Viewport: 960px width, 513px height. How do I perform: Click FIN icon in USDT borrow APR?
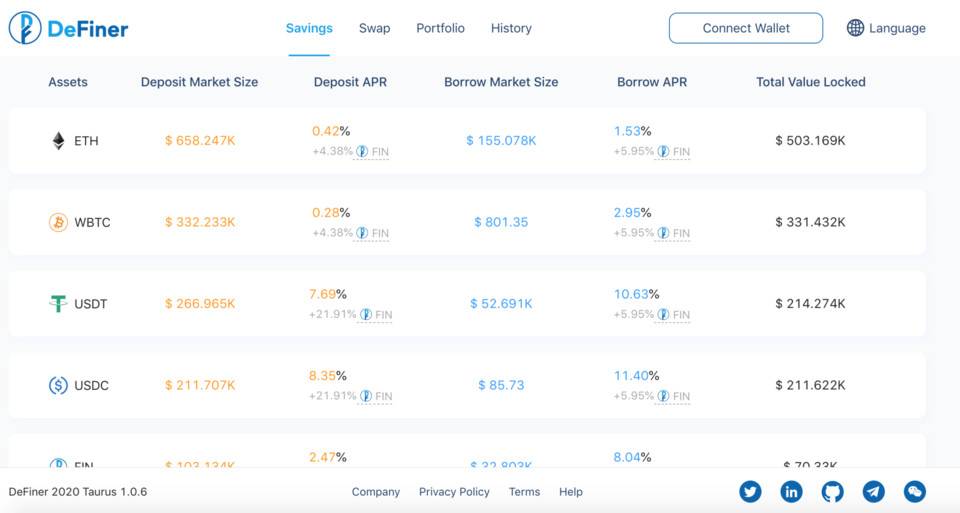663,314
